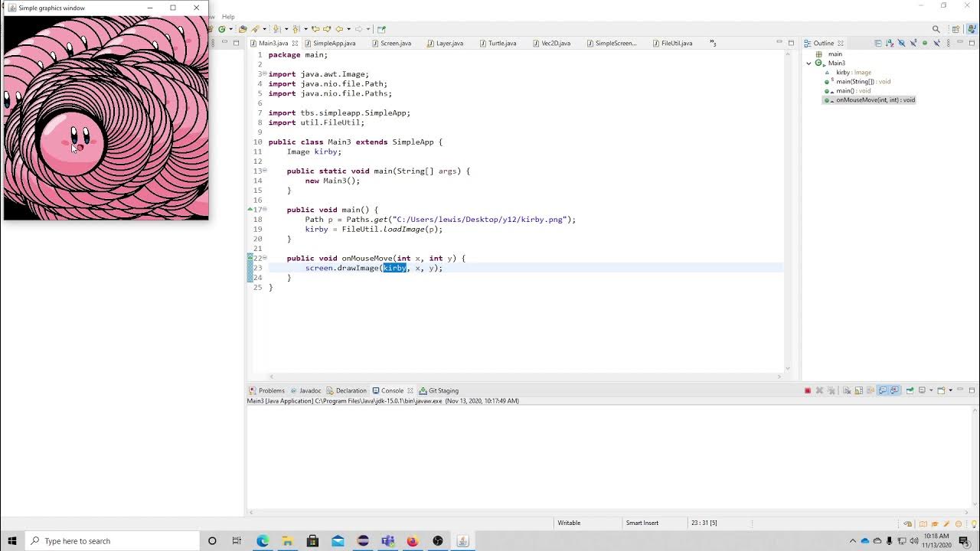Switch to the Layer.java editor tab

coord(444,44)
